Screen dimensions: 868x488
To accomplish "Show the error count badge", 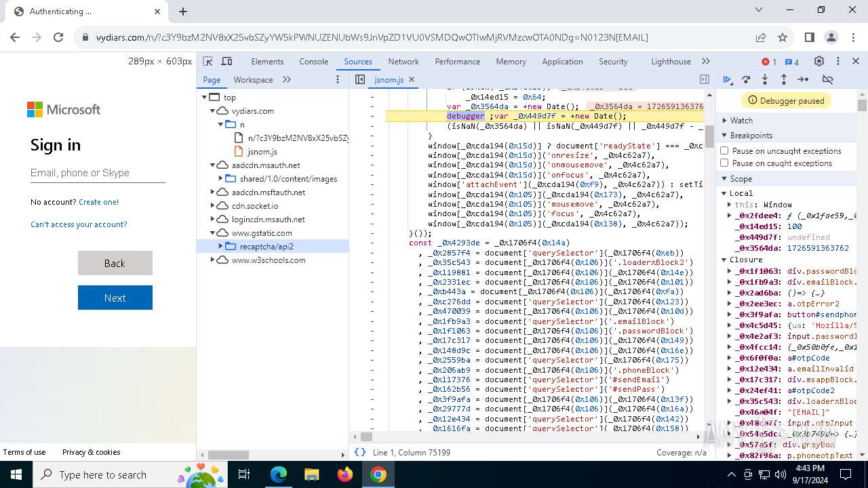I will point(769,62).
